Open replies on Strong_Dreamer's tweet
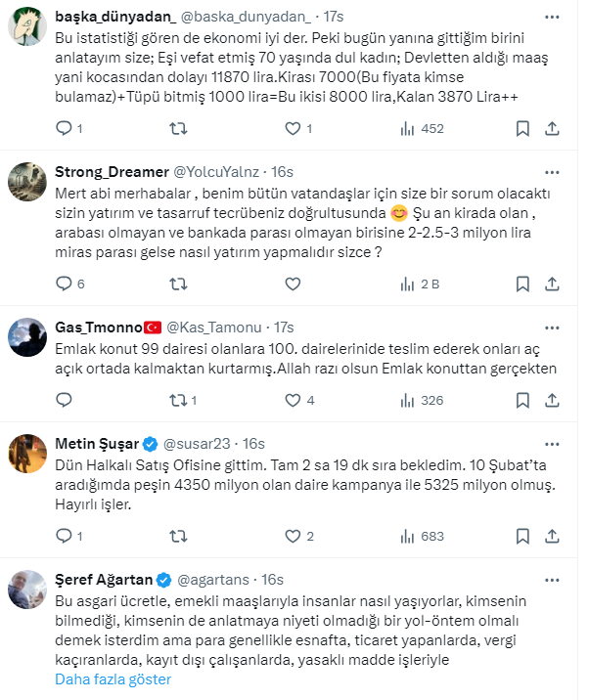Viewport: 589px width, 700px height. point(65,284)
